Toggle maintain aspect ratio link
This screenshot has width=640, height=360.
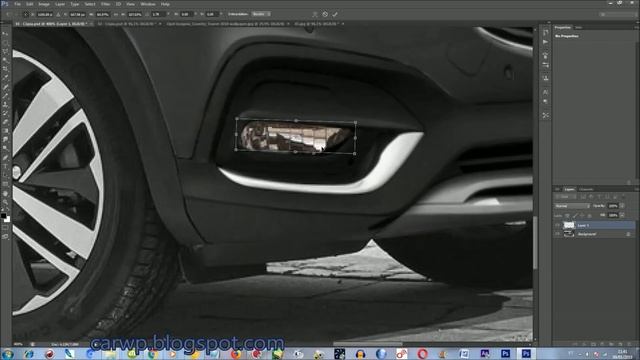(x=116, y=14)
